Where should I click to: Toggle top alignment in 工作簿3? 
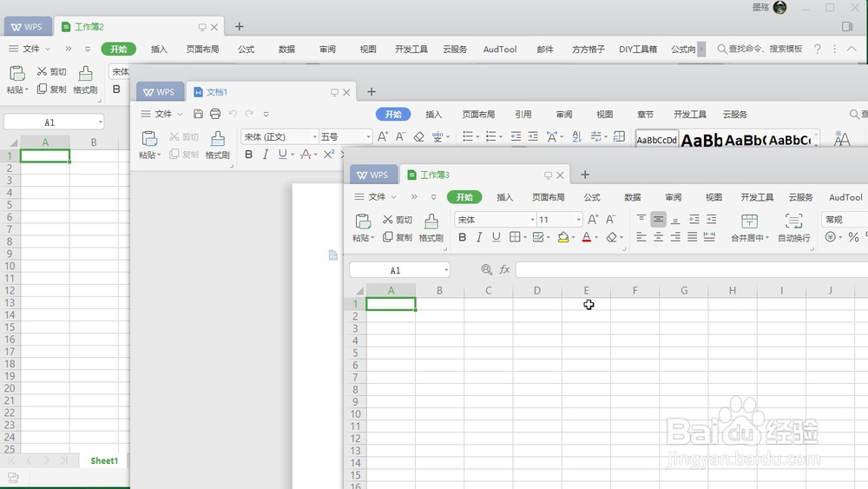[x=641, y=219]
